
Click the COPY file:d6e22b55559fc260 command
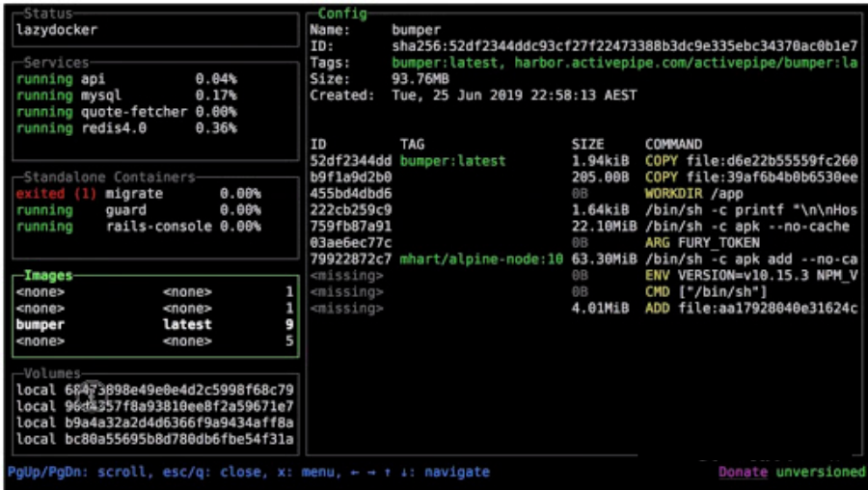click(x=751, y=161)
